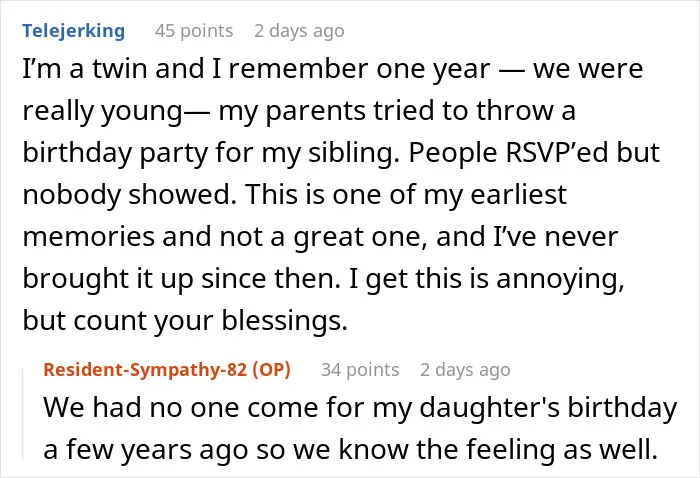The height and width of the screenshot is (478, 700).
Task: Open the top comment's 2 days ago permalink
Action: [299, 31]
